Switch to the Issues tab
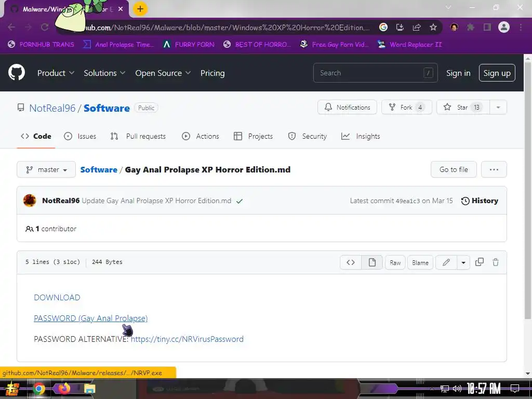The width and height of the screenshot is (532, 399). pyautogui.click(x=80, y=136)
